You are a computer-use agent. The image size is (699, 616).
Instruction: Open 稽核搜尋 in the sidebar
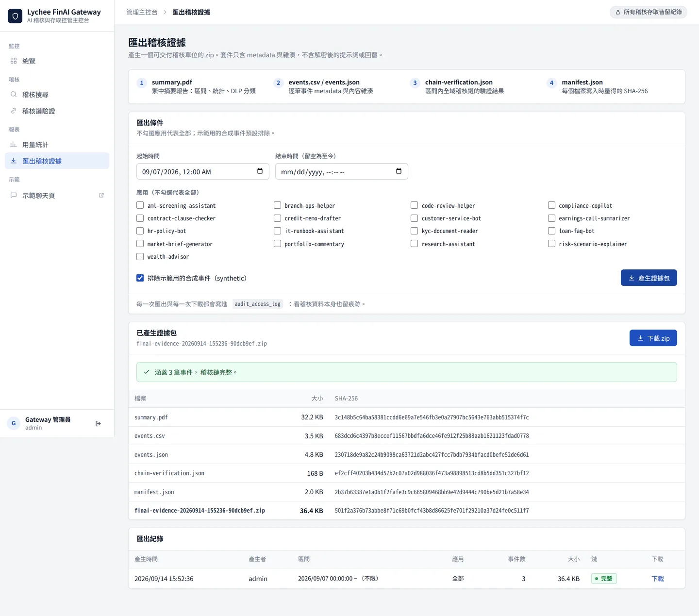pos(57,94)
